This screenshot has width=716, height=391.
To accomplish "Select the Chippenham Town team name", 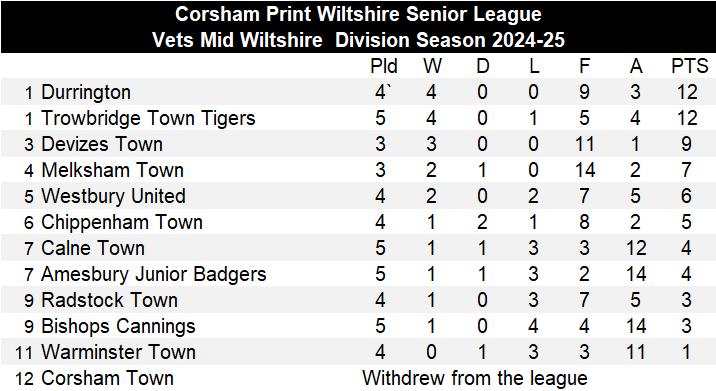I will coord(122,222).
